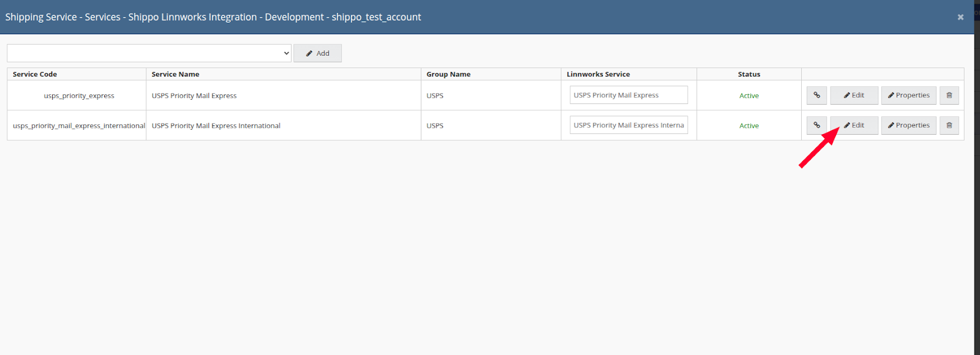This screenshot has height=355, width=980.
Task: Edit the USPS Priority Mail Express International service
Action: tap(854, 125)
